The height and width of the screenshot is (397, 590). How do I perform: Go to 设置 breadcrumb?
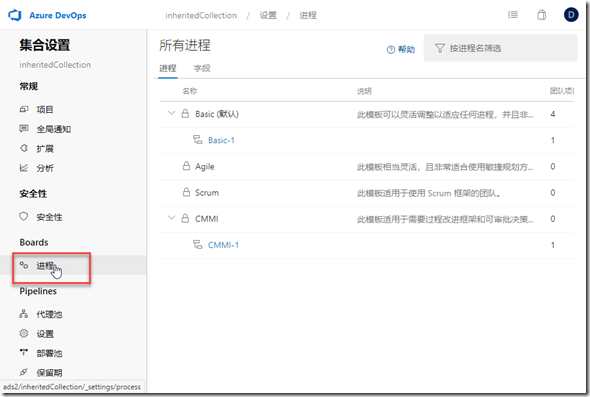tap(268, 15)
